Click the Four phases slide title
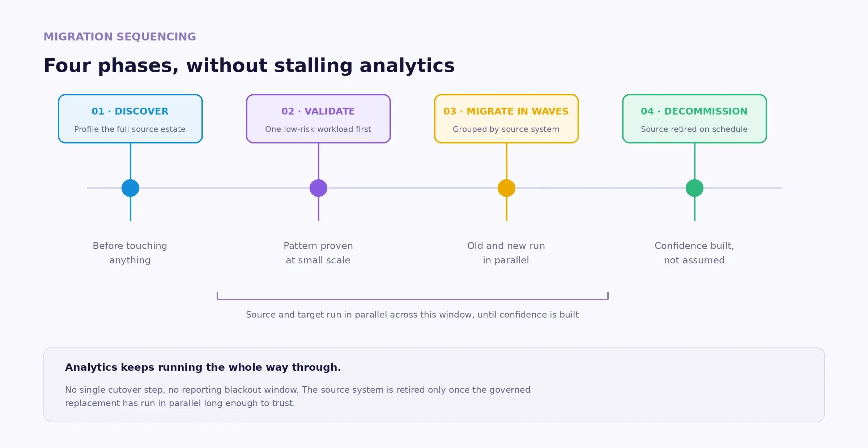This screenshot has height=448, width=868. 249,66
